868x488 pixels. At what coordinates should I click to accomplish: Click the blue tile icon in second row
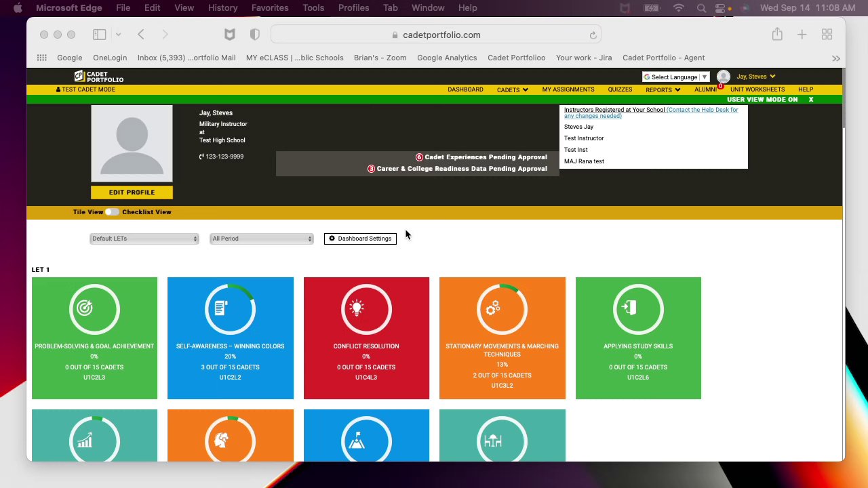click(x=357, y=441)
